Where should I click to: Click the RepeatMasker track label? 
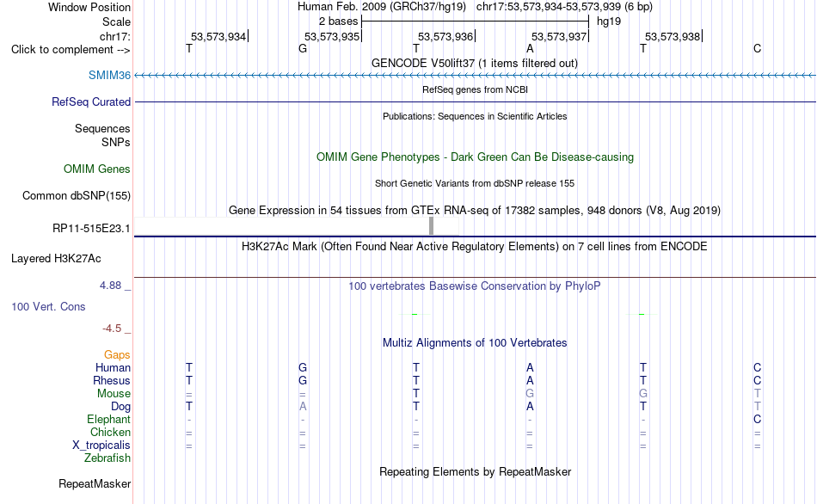pos(95,483)
